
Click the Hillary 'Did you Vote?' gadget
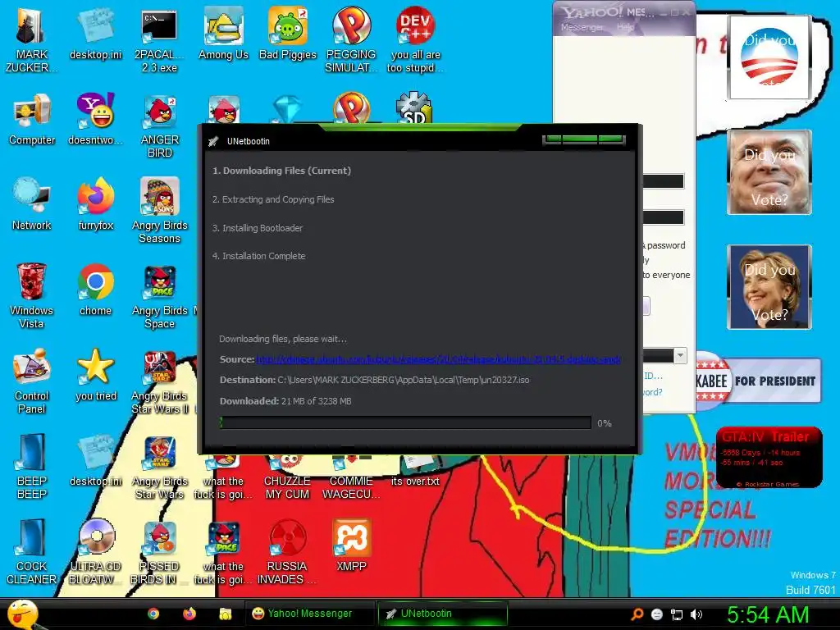tap(769, 287)
